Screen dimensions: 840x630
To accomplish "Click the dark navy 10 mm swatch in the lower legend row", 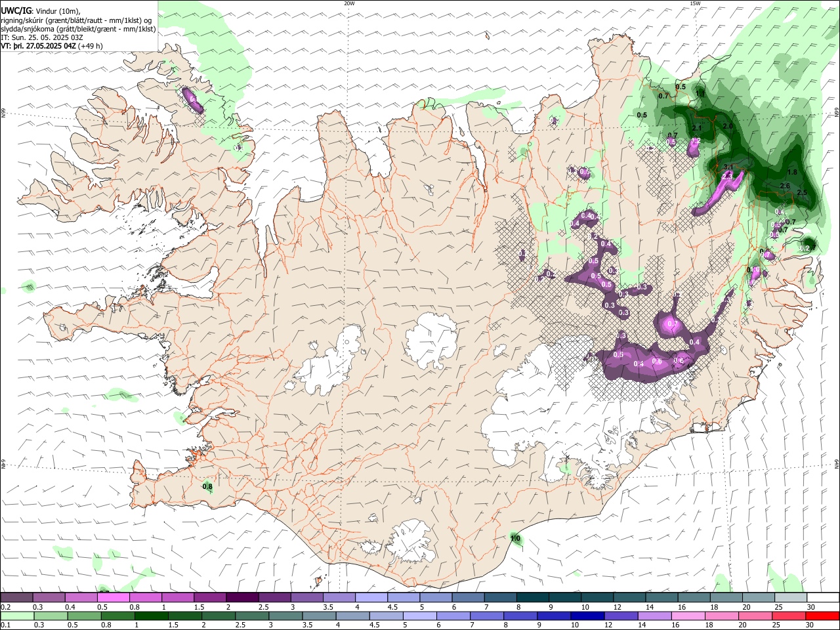I will point(588,616).
